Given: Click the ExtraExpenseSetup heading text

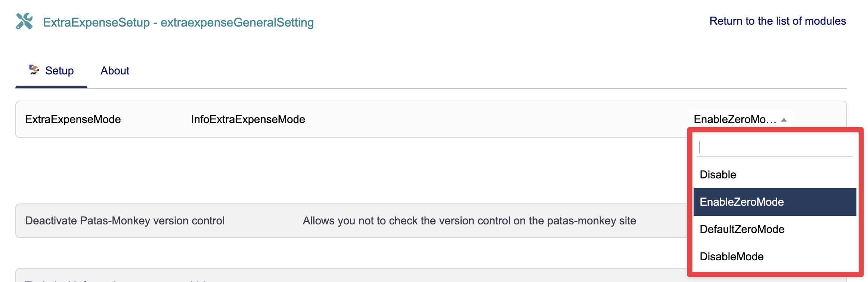Looking at the screenshot, I should 96,22.
